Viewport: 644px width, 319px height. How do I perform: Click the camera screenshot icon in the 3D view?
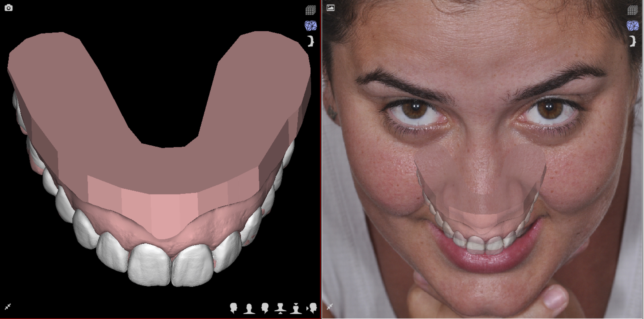pyautogui.click(x=8, y=8)
